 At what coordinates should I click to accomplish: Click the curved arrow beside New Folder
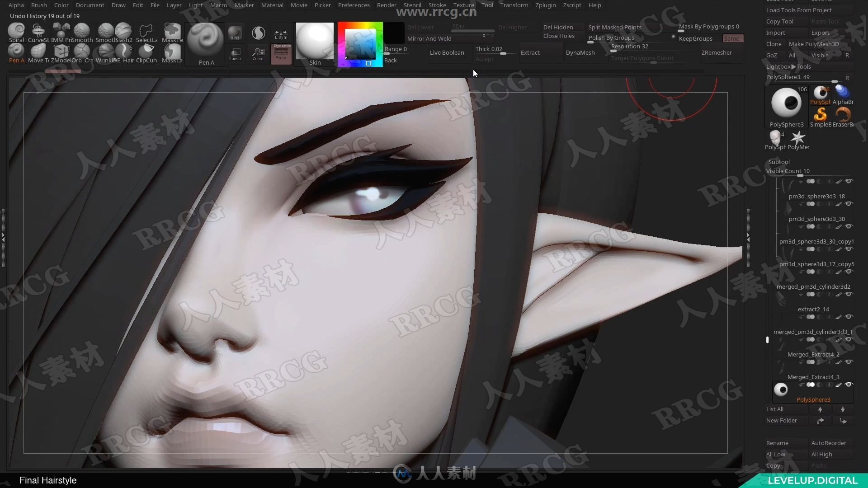tap(820, 421)
